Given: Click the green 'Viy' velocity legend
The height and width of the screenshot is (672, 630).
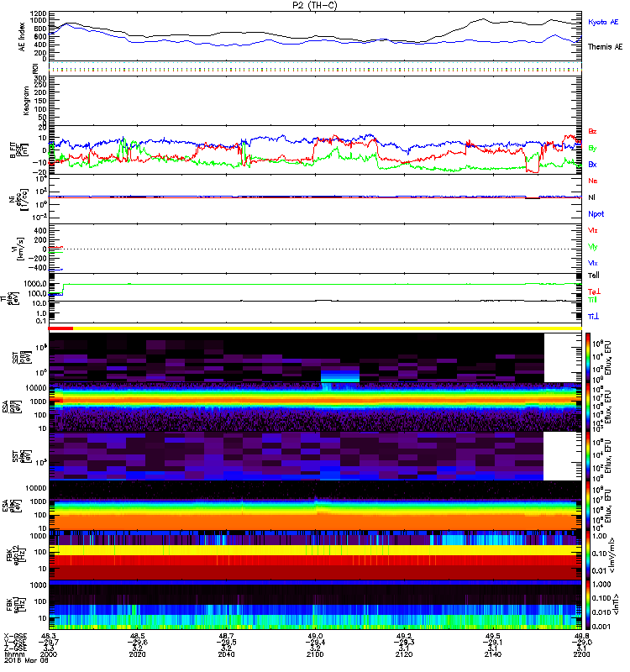Looking at the screenshot, I should [593, 247].
